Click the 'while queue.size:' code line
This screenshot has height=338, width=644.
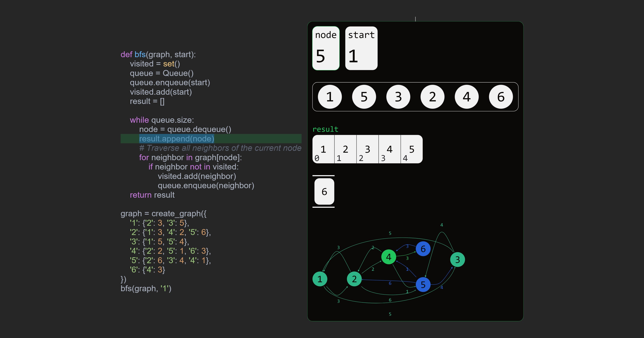[162, 120]
